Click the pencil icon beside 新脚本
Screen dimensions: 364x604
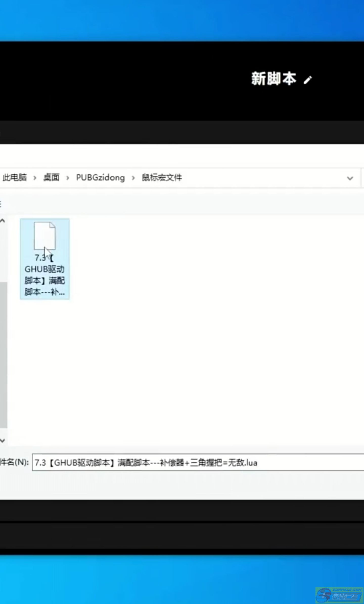(x=308, y=80)
